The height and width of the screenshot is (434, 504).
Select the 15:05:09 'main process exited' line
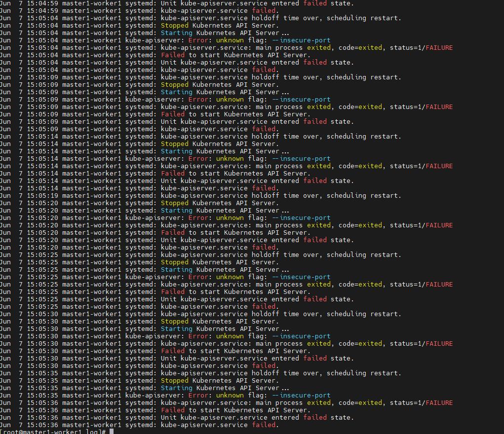click(226, 107)
